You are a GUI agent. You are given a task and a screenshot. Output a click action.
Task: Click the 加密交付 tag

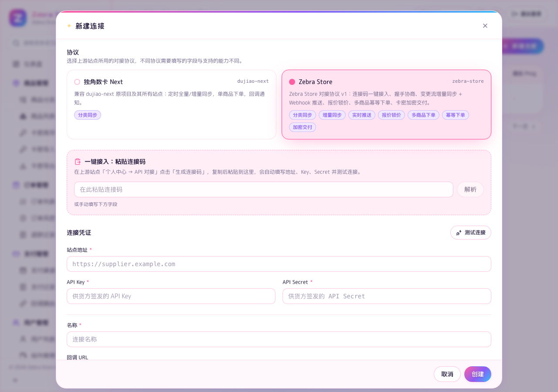point(303,127)
